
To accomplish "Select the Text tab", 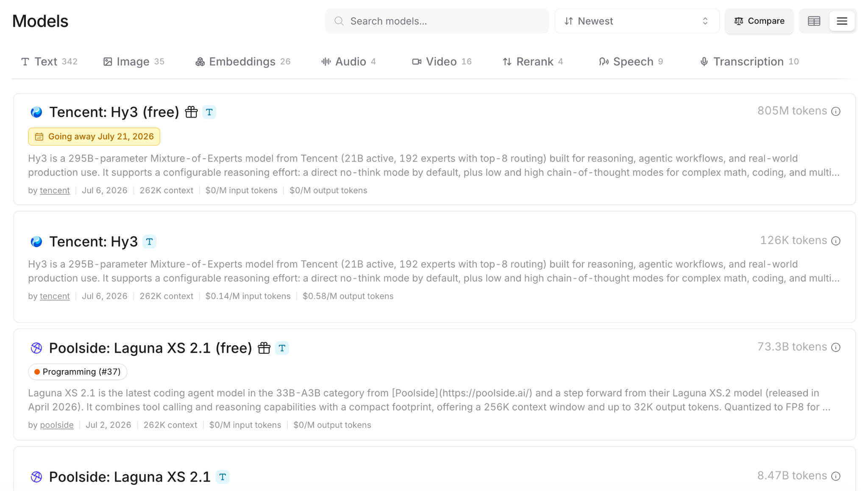I will [x=49, y=61].
